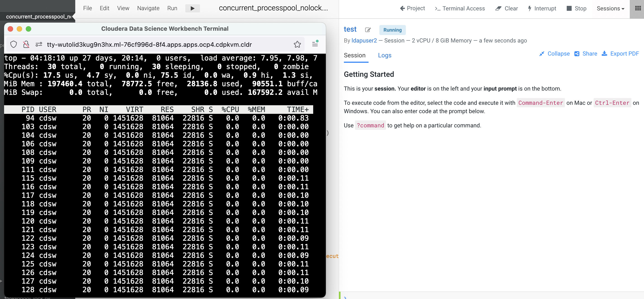Collapse the session view

coord(554,54)
